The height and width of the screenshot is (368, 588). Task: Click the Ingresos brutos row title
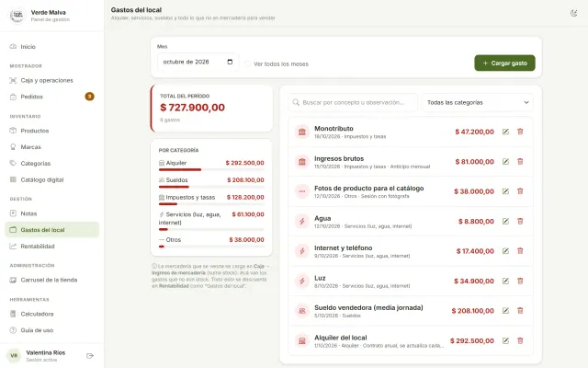(339, 158)
